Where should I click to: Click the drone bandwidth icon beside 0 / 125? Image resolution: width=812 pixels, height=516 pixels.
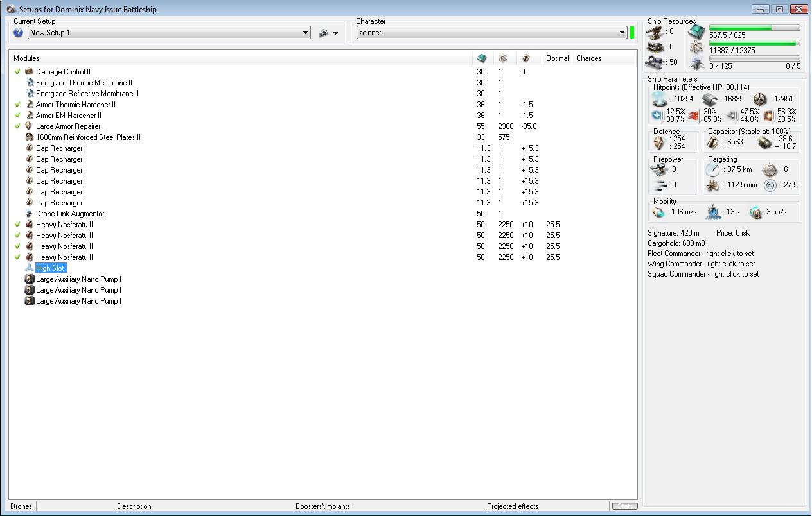[697, 62]
